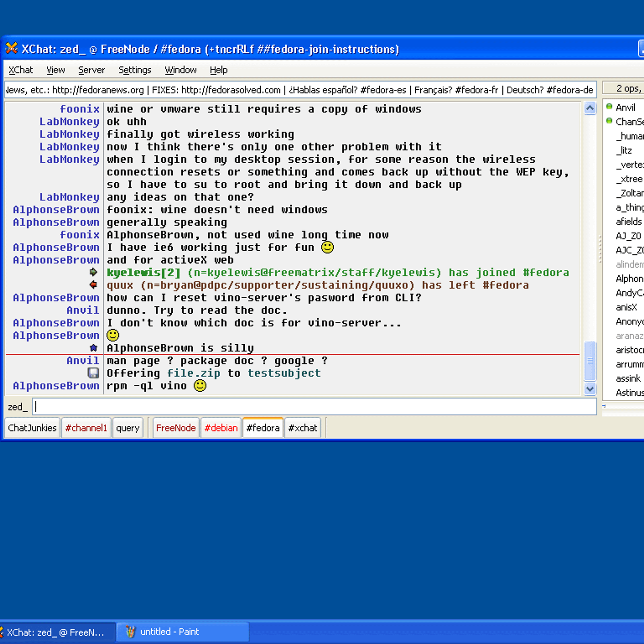
Task: Open untitled - Paint from the taskbar
Action: coord(182,632)
